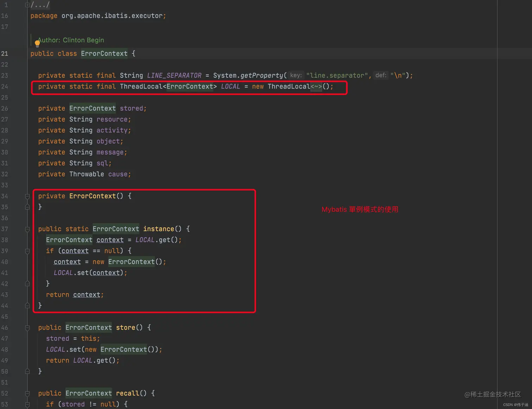Click the Throwable type on line 32
The height and width of the screenshot is (409, 532).
87,174
